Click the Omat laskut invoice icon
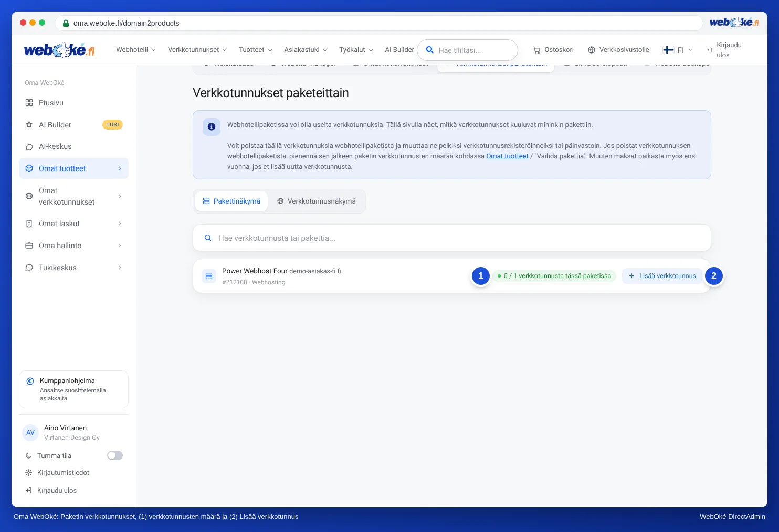Screen dimensions: 779x532 (x=29, y=224)
